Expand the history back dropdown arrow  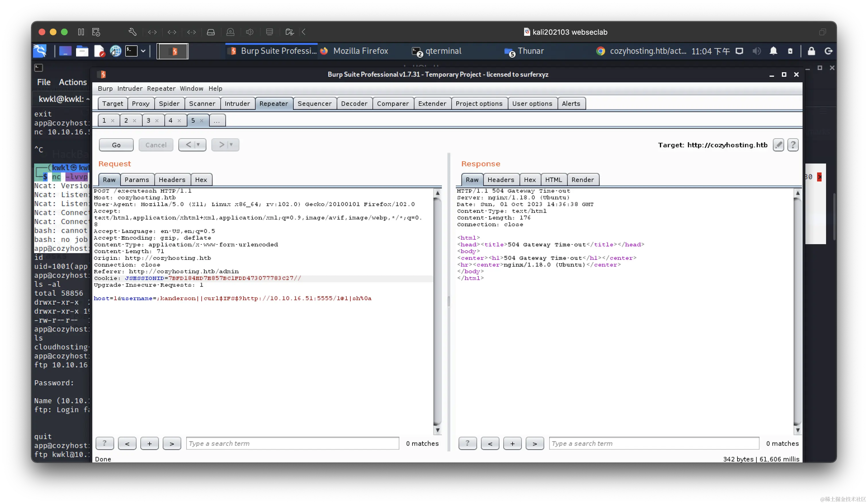198,145
